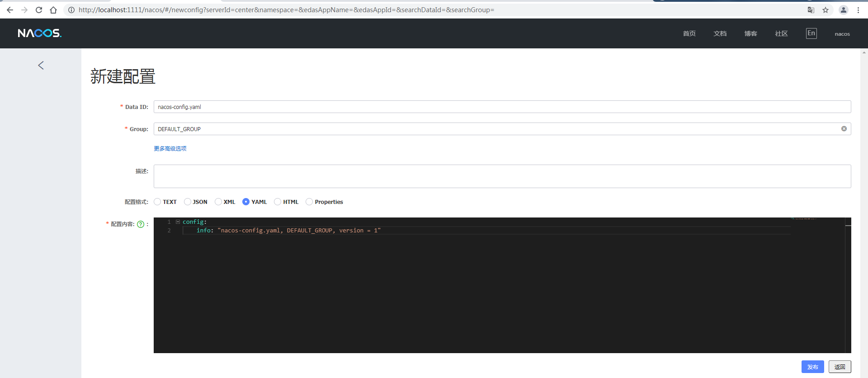Open the translate page icon
This screenshot has height=378, width=868.
point(811,10)
